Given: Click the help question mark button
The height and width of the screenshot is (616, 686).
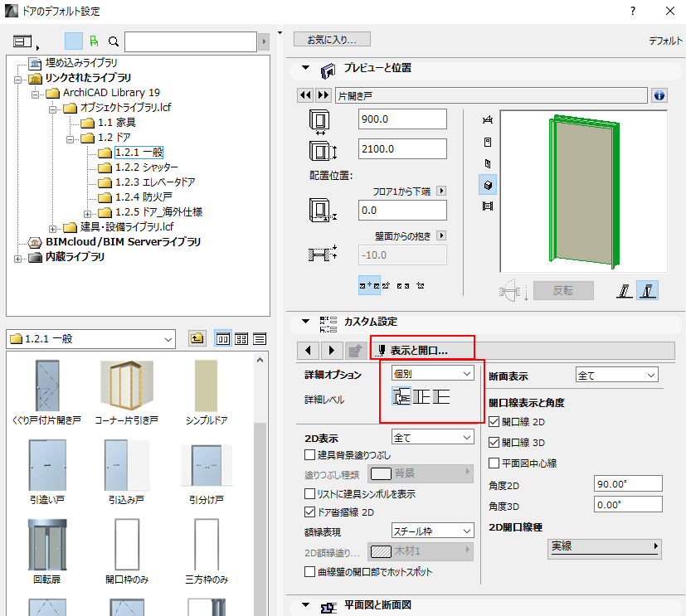Looking at the screenshot, I should [633, 11].
